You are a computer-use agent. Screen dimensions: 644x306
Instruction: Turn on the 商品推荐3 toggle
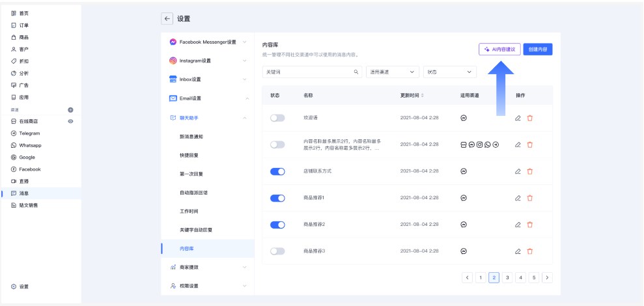pyautogui.click(x=277, y=251)
